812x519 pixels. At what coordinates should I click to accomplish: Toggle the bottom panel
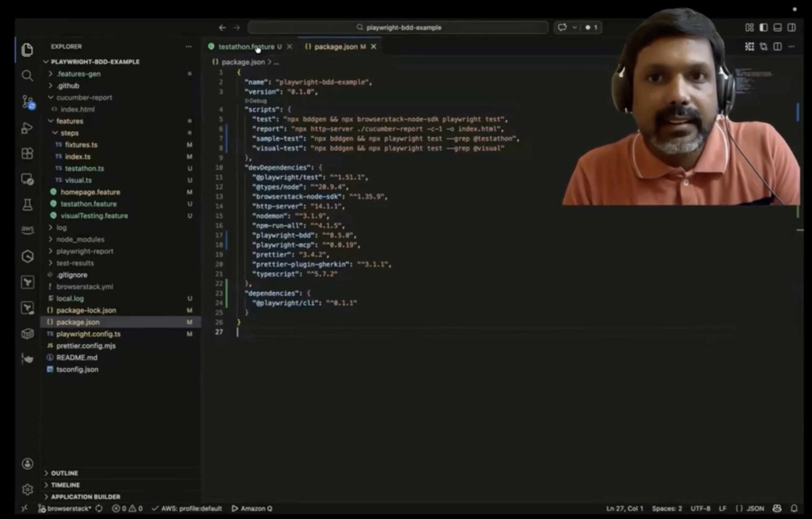click(x=778, y=27)
